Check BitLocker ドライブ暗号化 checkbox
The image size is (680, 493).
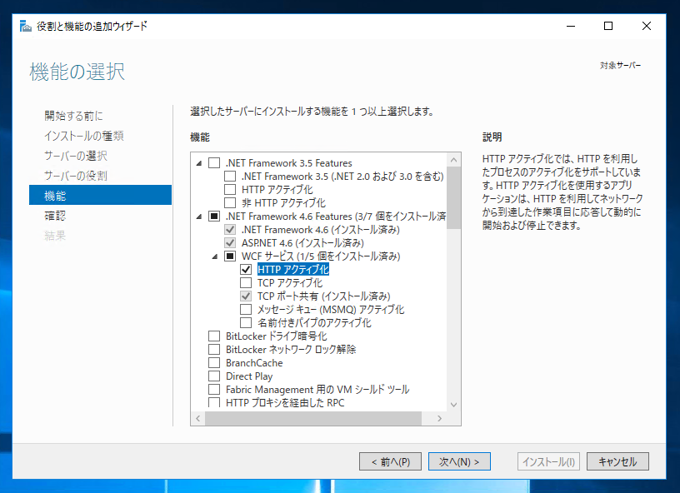[x=214, y=336]
